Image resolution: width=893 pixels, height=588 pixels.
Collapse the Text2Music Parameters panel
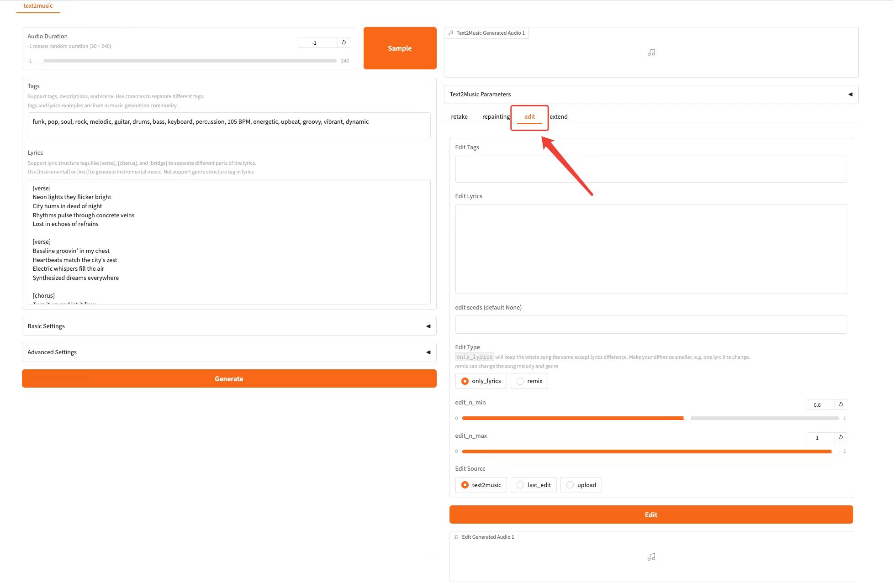pos(850,94)
